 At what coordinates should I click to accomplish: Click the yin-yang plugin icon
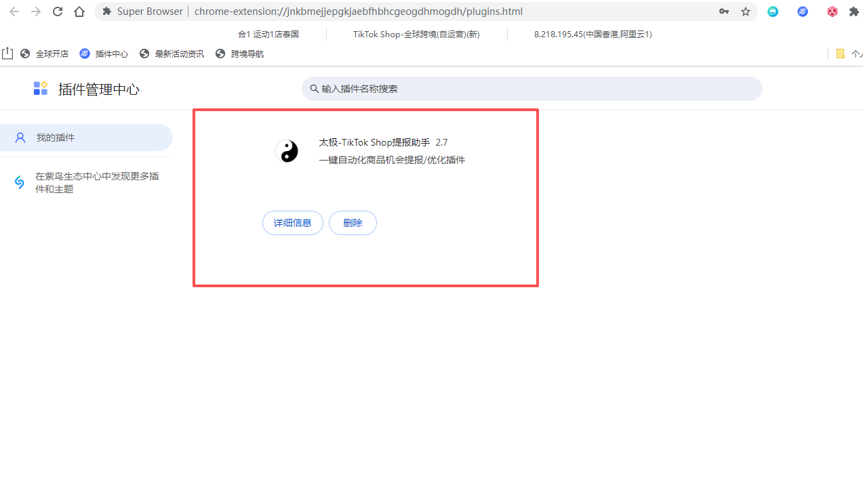287,151
